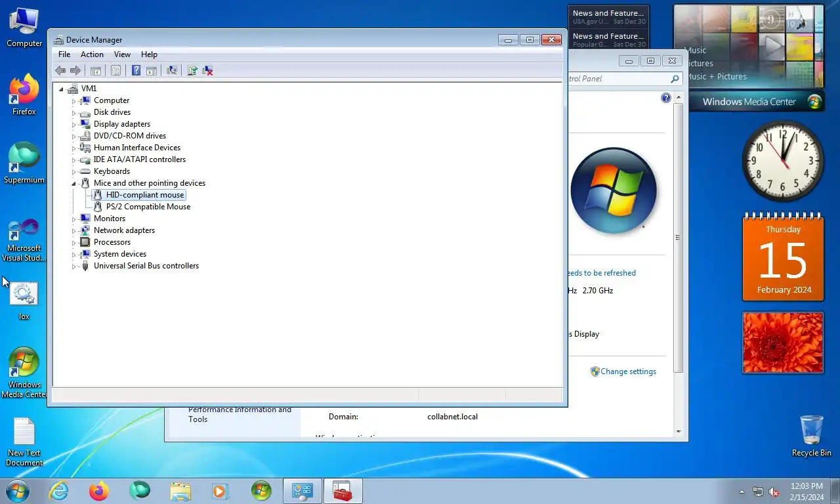Image resolution: width=840 pixels, height=504 pixels.
Task: Expand Universal Serial Bus controllers category
Action: (x=74, y=266)
